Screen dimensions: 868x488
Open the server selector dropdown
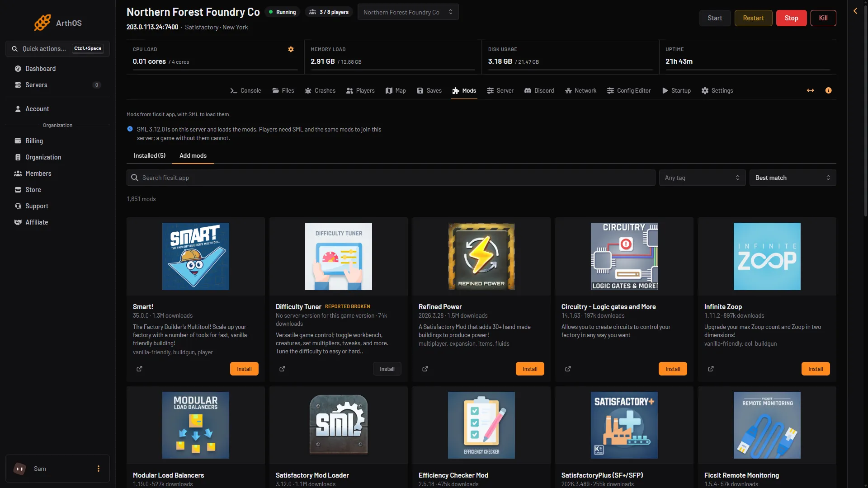408,12
